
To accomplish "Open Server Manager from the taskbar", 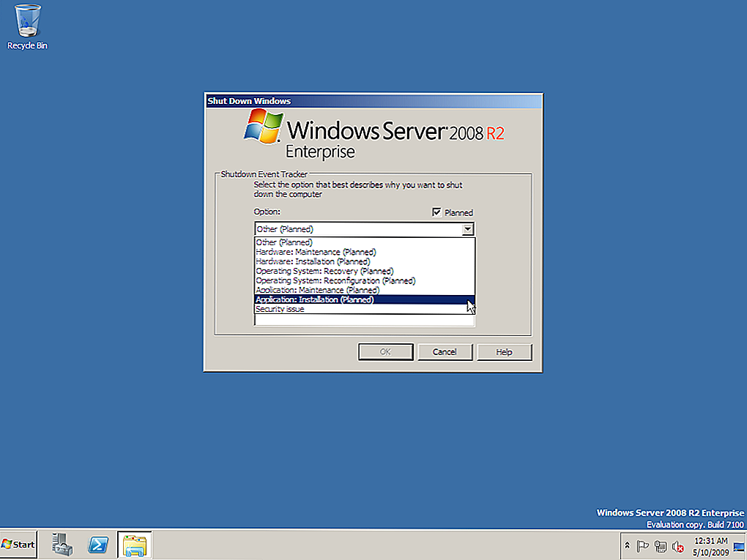I will [x=62, y=545].
